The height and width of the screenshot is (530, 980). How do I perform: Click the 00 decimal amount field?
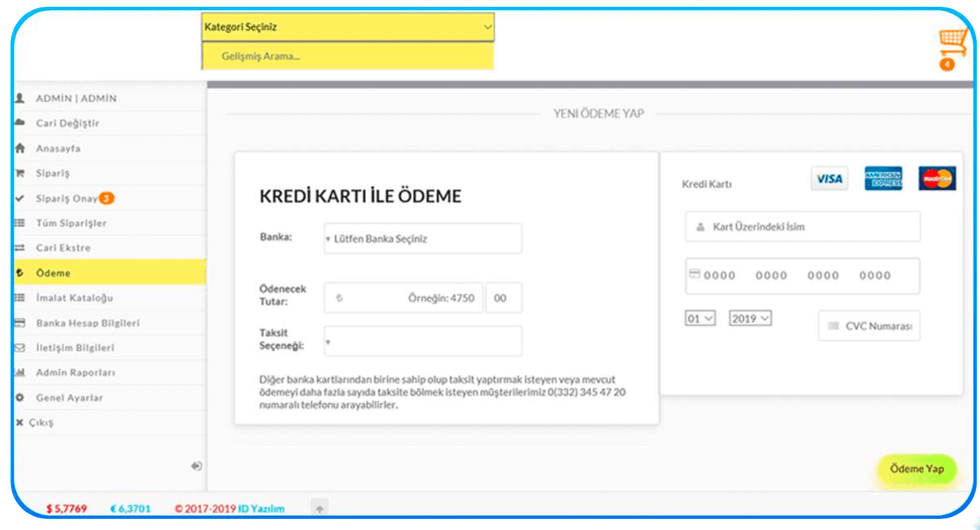504,298
